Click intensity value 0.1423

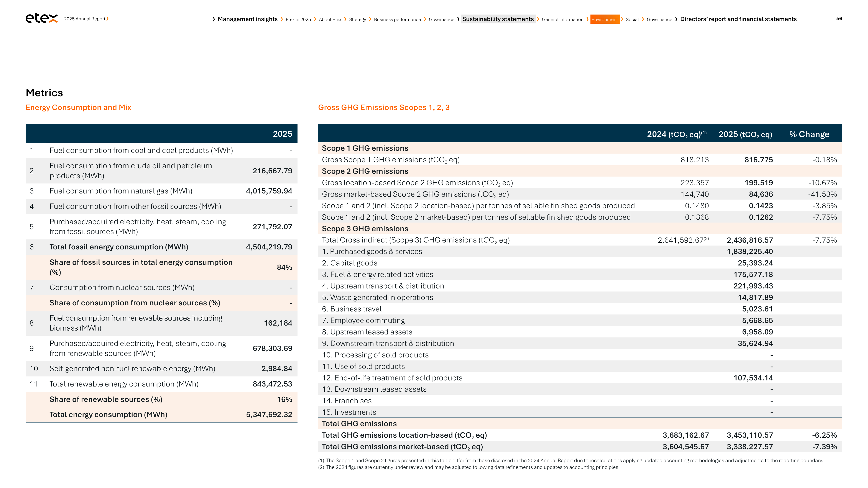761,206
